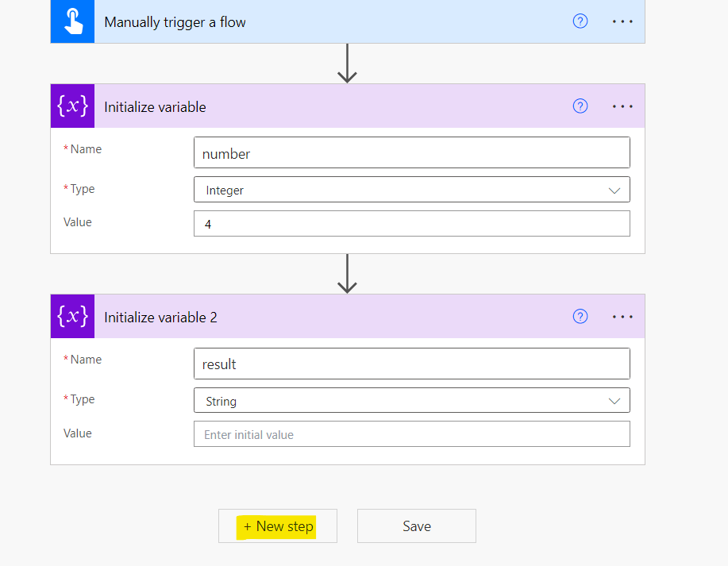
Task: Click the {x} icon on Initialize variable 2
Action: 72,316
